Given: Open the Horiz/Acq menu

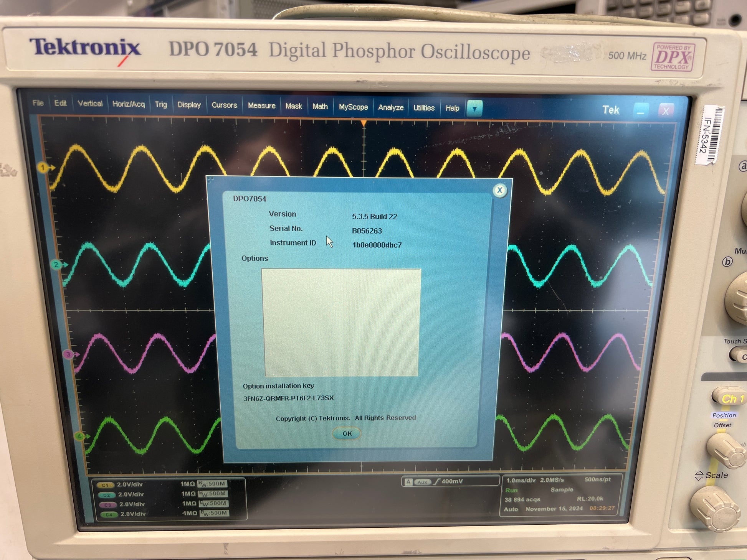Looking at the screenshot, I should click(x=129, y=104).
